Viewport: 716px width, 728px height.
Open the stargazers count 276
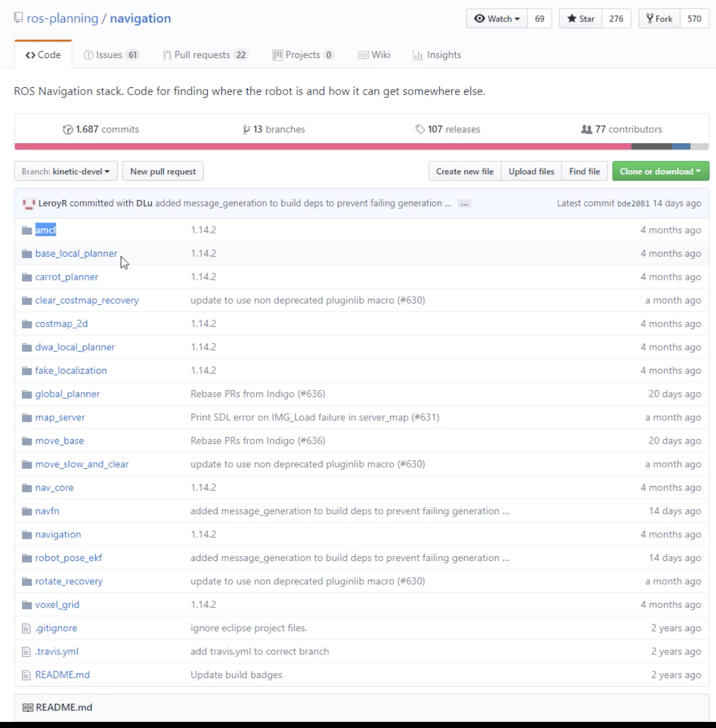coord(616,18)
